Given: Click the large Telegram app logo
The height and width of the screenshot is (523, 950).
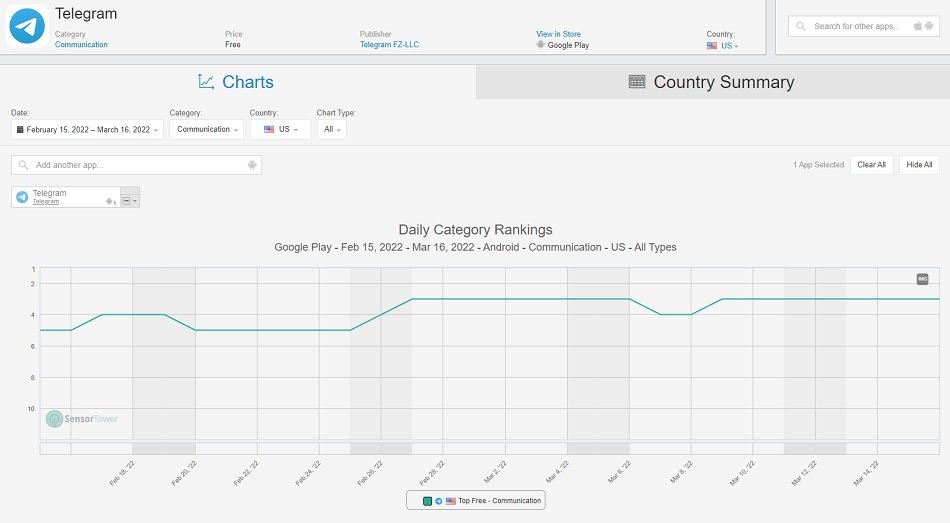Looking at the screenshot, I should click(27, 27).
